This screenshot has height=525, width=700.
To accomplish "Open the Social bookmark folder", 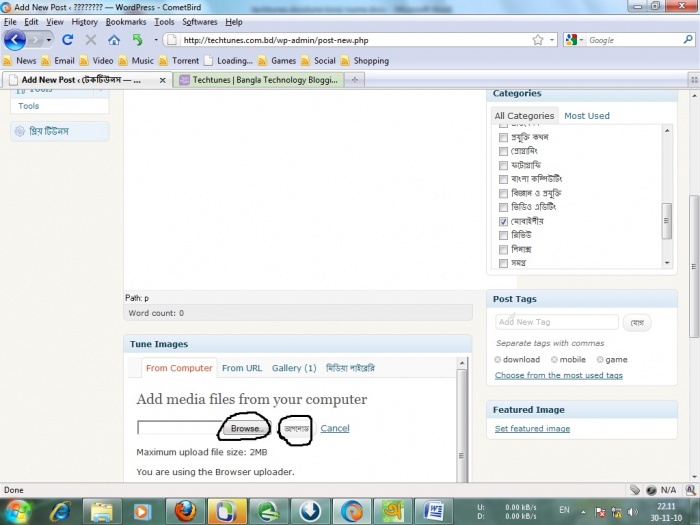I will 318,61.
